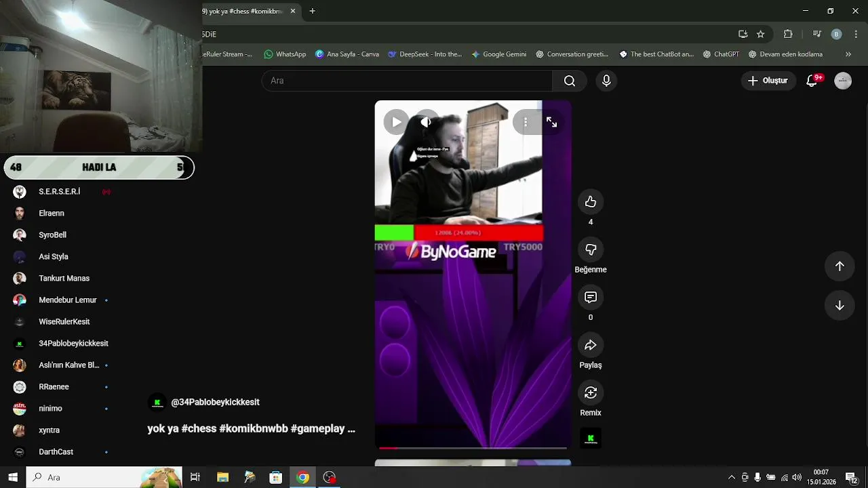Bookmark this page with the star icon

pyautogui.click(x=760, y=34)
